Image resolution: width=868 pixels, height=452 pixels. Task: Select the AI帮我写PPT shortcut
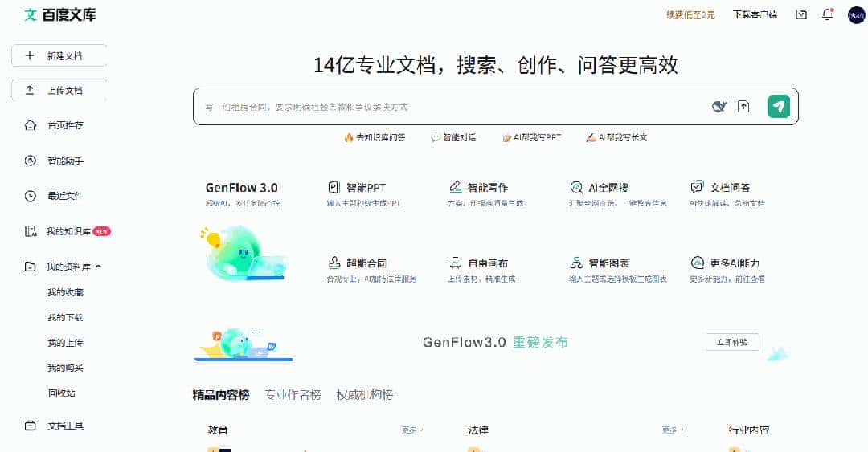[x=531, y=137]
